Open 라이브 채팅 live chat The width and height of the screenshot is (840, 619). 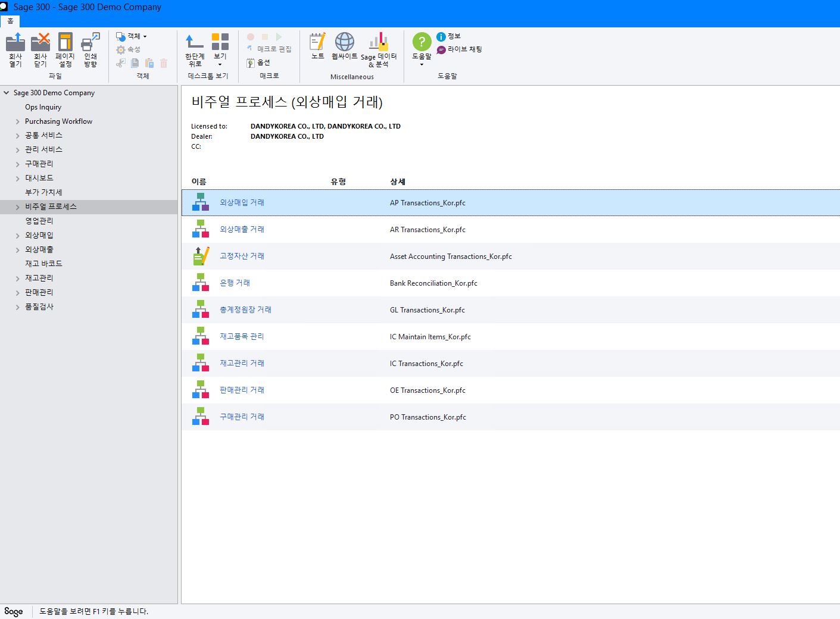(459, 49)
